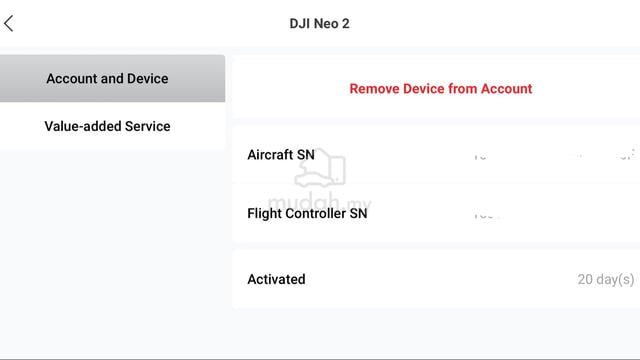Tap the redacted Flight Controller SN value
The image size is (640, 360).
click(488, 215)
